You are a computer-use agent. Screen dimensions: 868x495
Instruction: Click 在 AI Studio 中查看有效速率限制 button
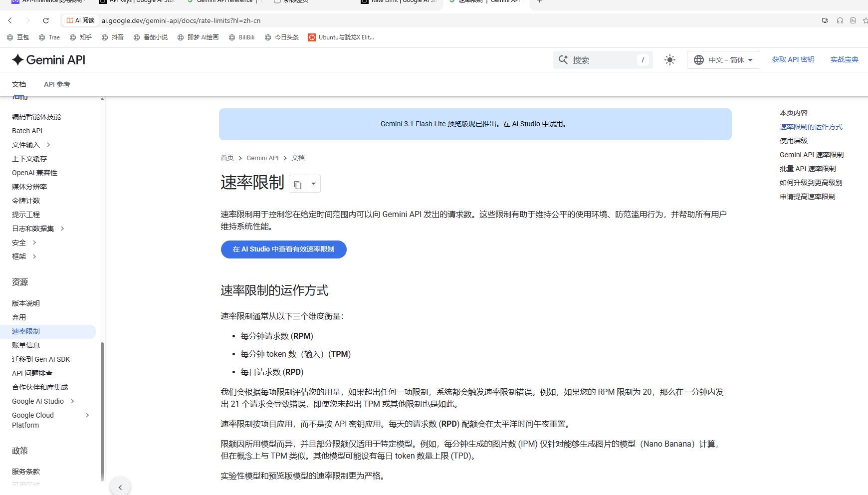[284, 249]
